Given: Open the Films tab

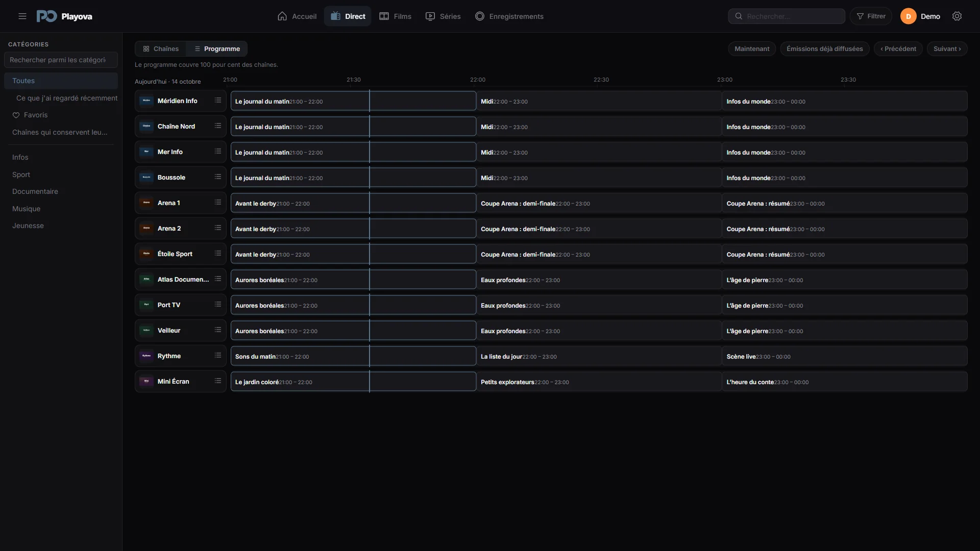Looking at the screenshot, I should [395, 16].
